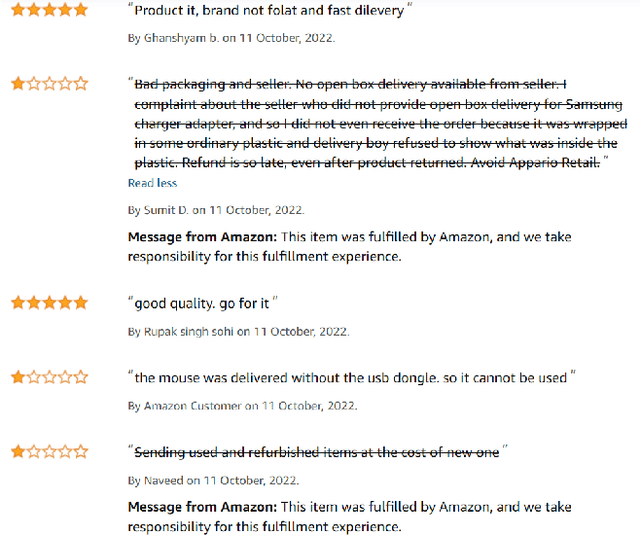
Task: Click the Message from Amazon under Naveed's review
Action: tap(376, 517)
